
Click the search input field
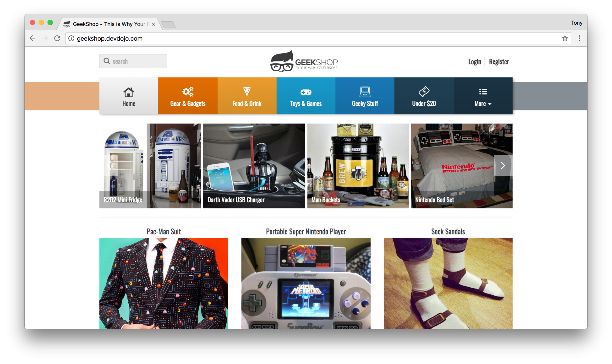(x=133, y=61)
